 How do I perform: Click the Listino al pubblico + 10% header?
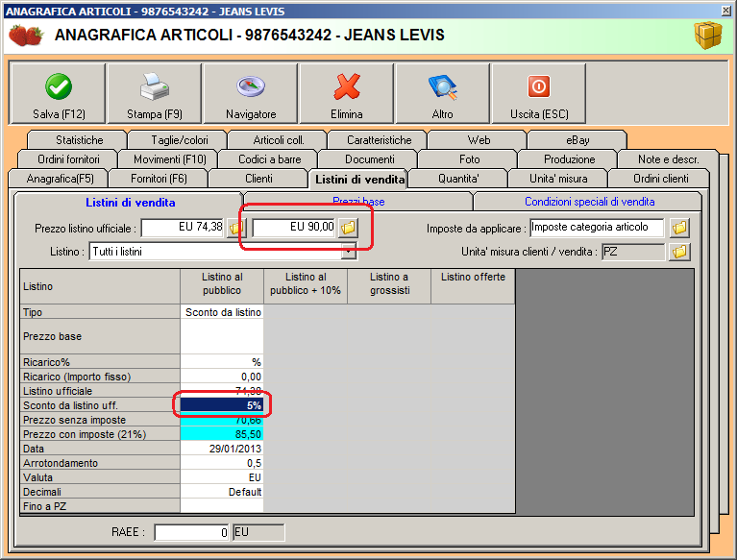tap(306, 286)
